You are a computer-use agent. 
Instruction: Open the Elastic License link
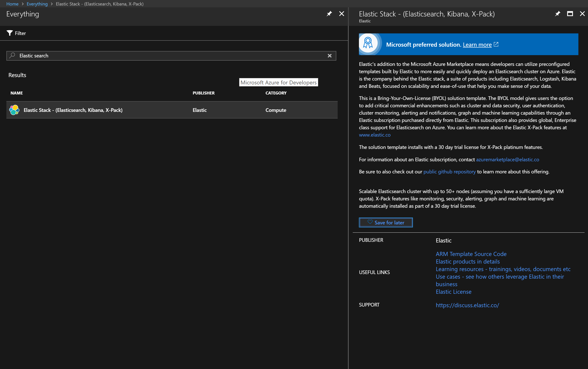[x=453, y=292]
